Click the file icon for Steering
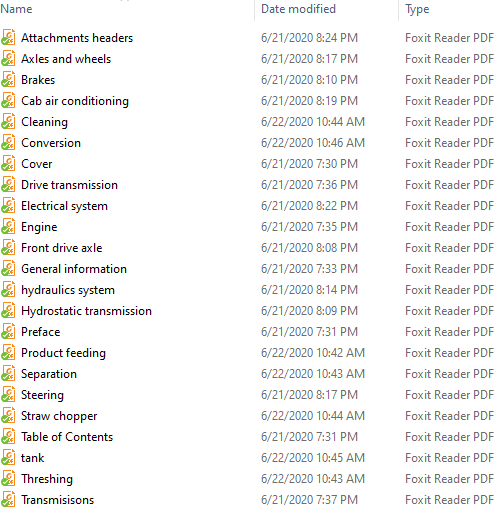 point(8,394)
